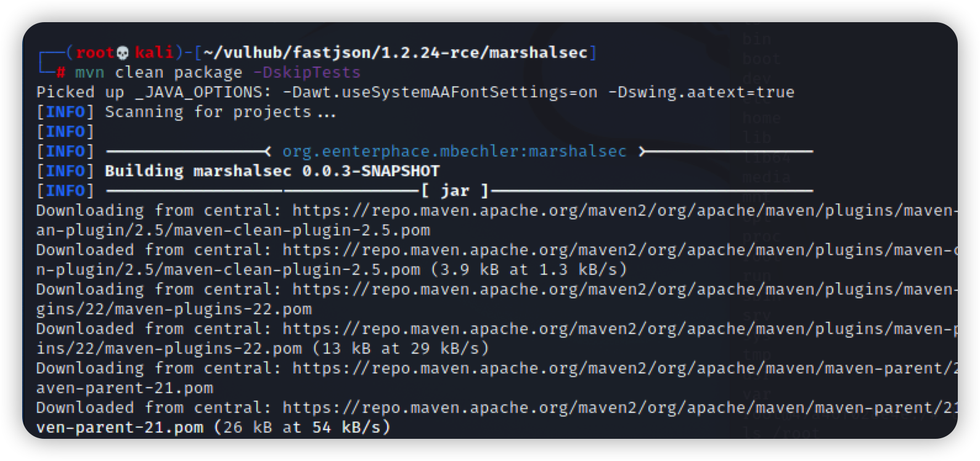Click the '[ jar ]' label
The width and height of the screenshot is (980, 461).
[x=454, y=190]
